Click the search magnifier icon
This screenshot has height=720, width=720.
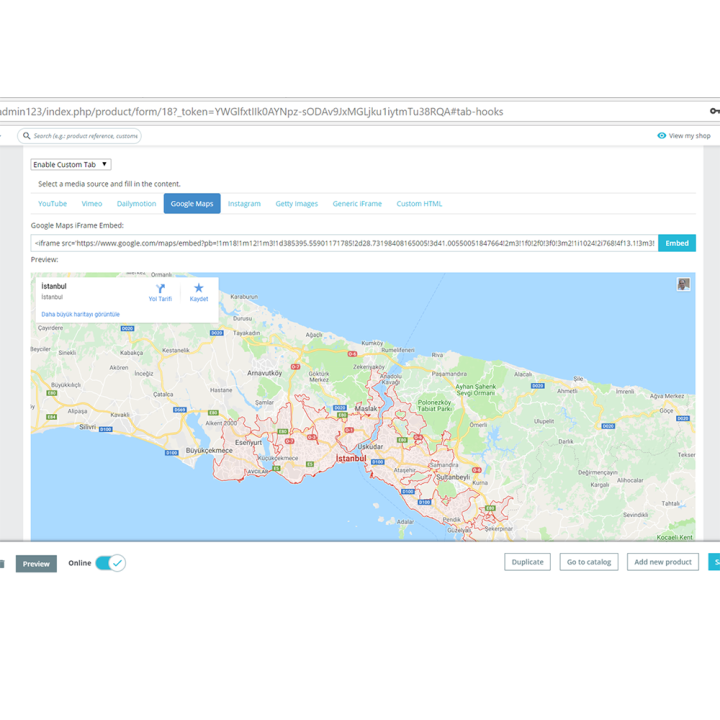click(x=27, y=136)
